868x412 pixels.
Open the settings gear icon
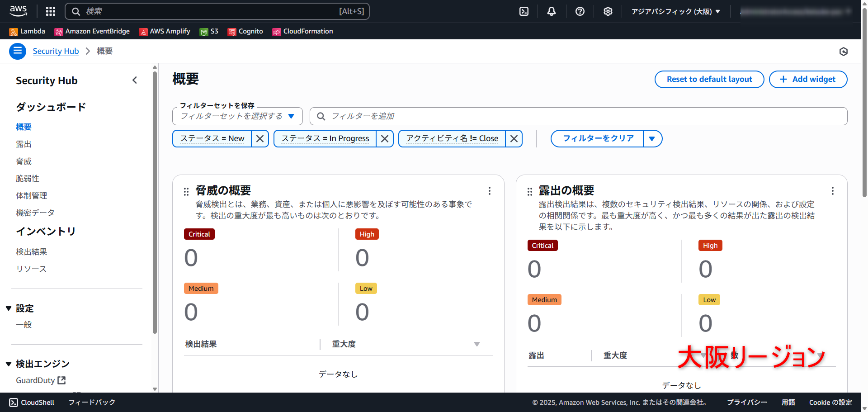tap(608, 11)
